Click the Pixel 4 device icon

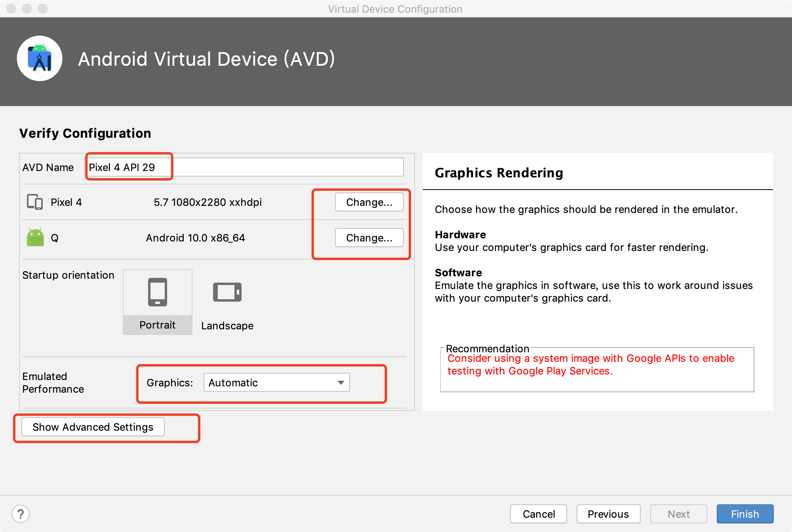pyautogui.click(x=35, y=202)
